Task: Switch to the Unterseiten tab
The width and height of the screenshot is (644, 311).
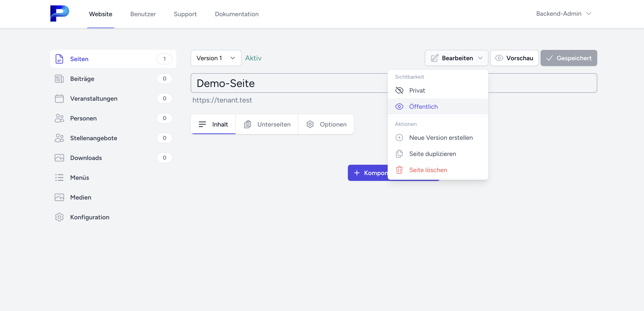Action: [x=267, y=124]
